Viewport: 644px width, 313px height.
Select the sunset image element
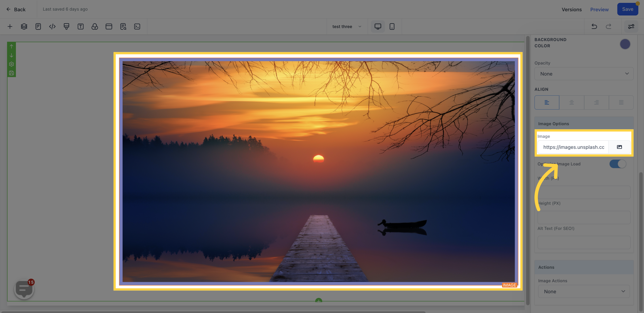[318, 171]
